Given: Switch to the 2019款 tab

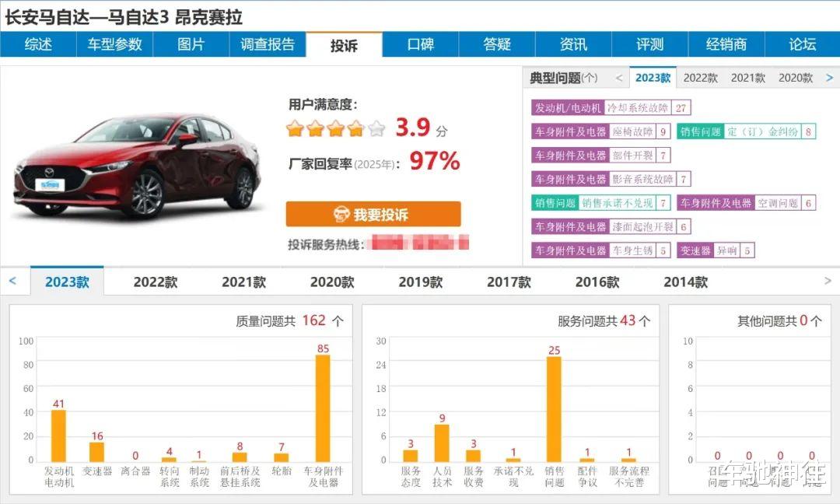Looking at the screenshot, I should 421,282.
